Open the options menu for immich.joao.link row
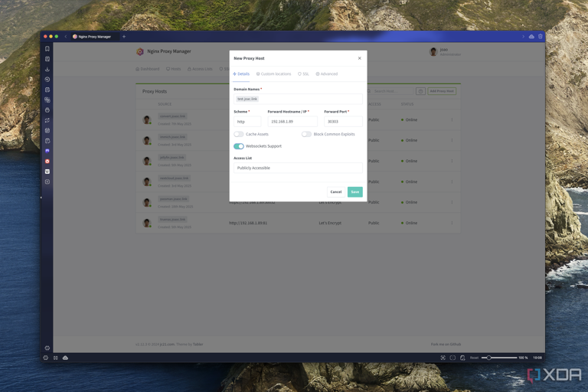Screen dimensions: 588x392 click(x=452, y=140)
